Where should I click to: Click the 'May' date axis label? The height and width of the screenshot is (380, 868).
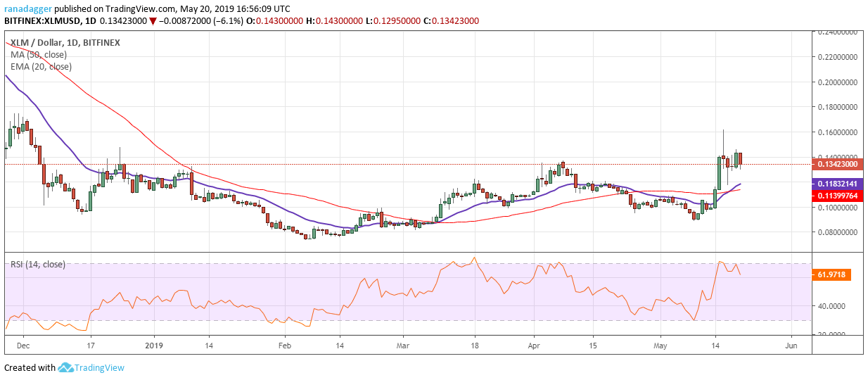point(660,346)
